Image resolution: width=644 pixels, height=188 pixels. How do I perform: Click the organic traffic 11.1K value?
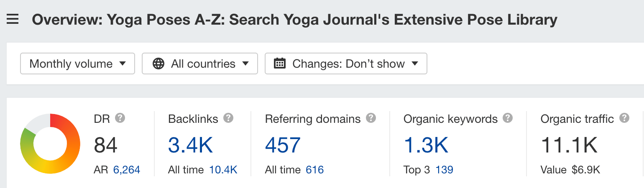[x=569, y=145]
